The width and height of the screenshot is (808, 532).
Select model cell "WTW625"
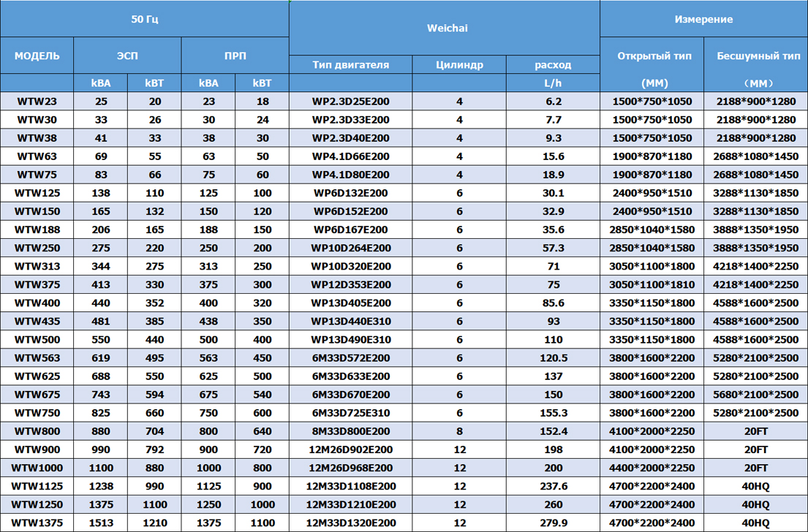(x=37, y=376)
